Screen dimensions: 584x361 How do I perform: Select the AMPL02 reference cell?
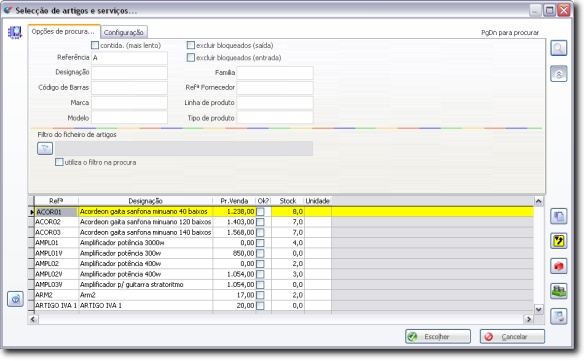click(x=56, y=264)
